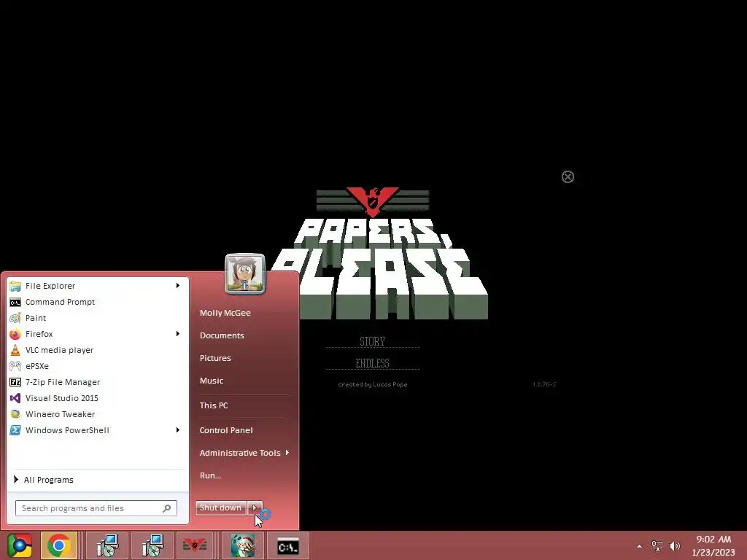Open shut down options arrow

[x=255, y=507]
